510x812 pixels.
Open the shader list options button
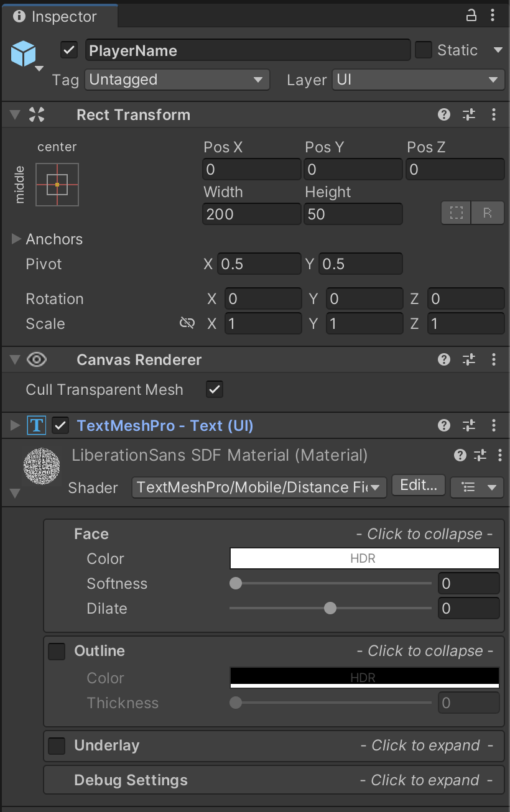pyautogui.click(x=476, y=487)
